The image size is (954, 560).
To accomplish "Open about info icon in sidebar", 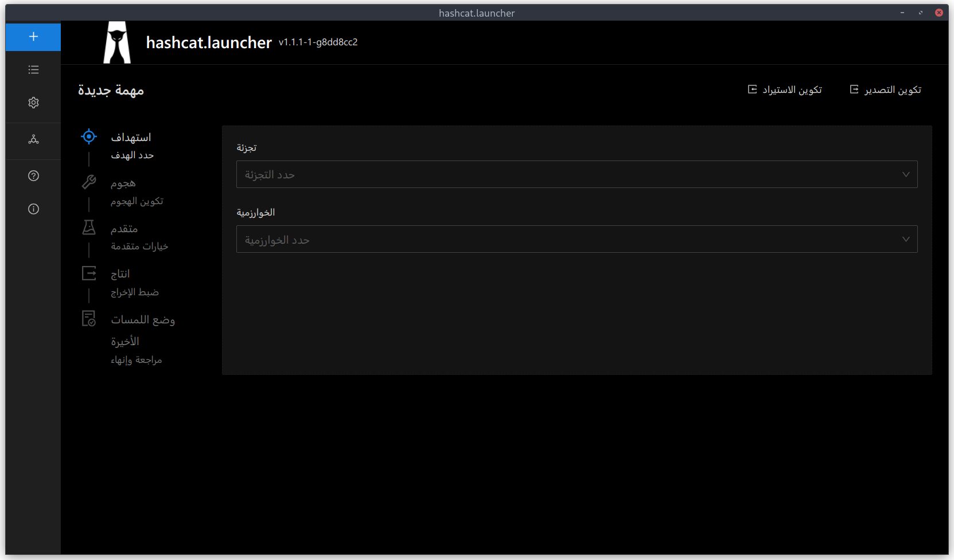I will tap(33, 209).
